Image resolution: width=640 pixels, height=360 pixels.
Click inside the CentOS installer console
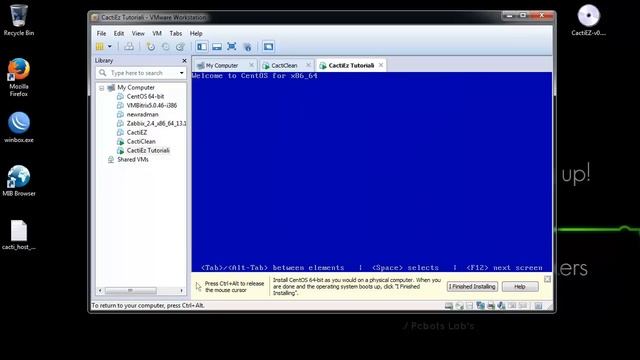coord(371,172)
